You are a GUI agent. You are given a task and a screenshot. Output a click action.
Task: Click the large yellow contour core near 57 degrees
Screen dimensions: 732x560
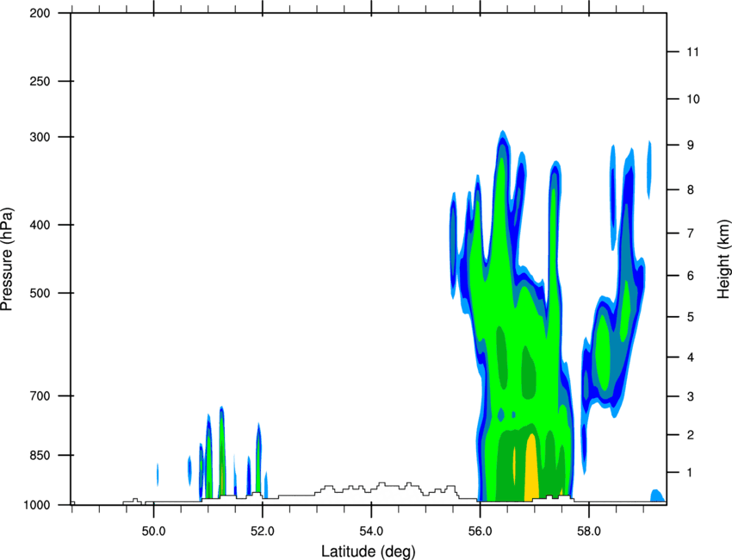(x=531, y=468)
